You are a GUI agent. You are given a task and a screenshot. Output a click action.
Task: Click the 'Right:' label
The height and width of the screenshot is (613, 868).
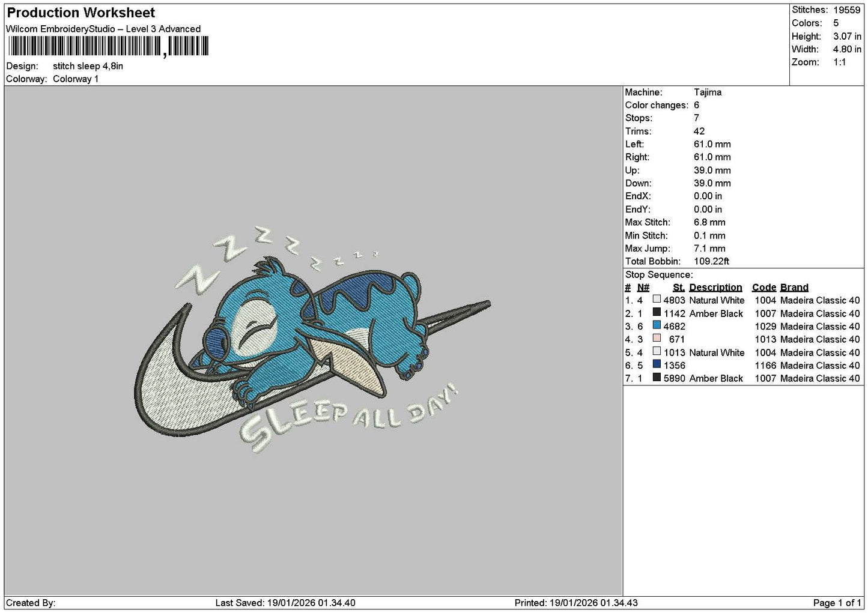click(637, 157)
